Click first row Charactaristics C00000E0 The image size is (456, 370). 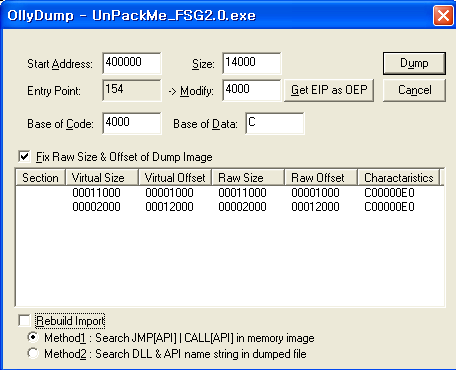(x=389, y=193)
